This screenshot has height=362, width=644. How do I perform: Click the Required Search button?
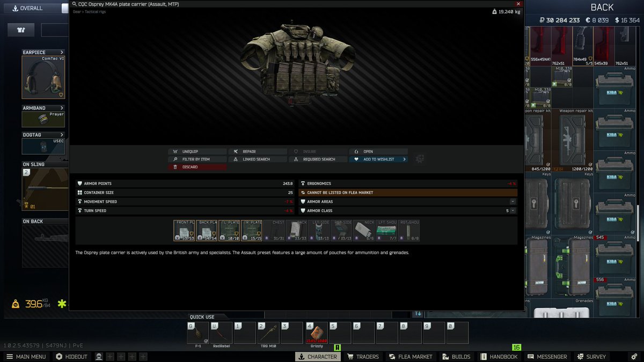tap(318, 159)
